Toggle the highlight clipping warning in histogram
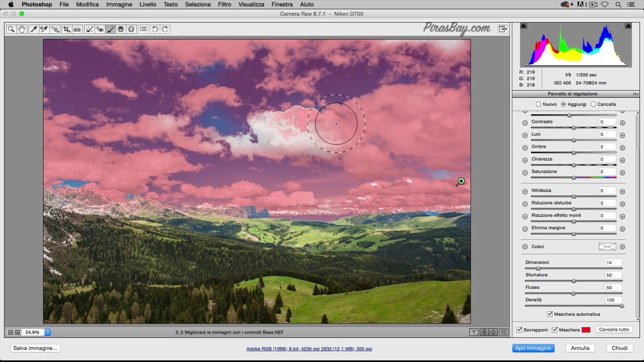 [628, 26]
